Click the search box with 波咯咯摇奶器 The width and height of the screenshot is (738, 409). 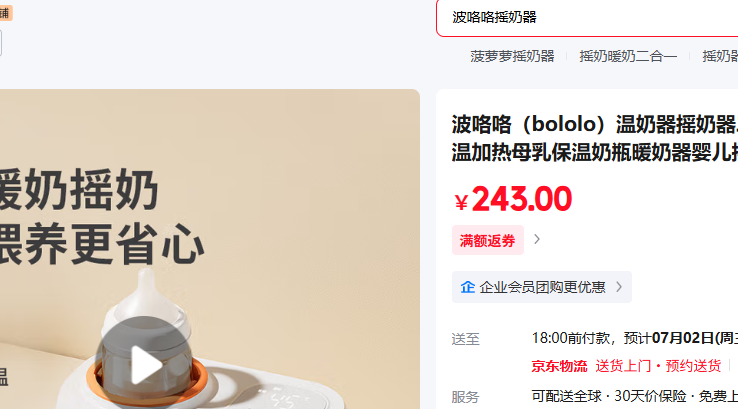(587, 17)
